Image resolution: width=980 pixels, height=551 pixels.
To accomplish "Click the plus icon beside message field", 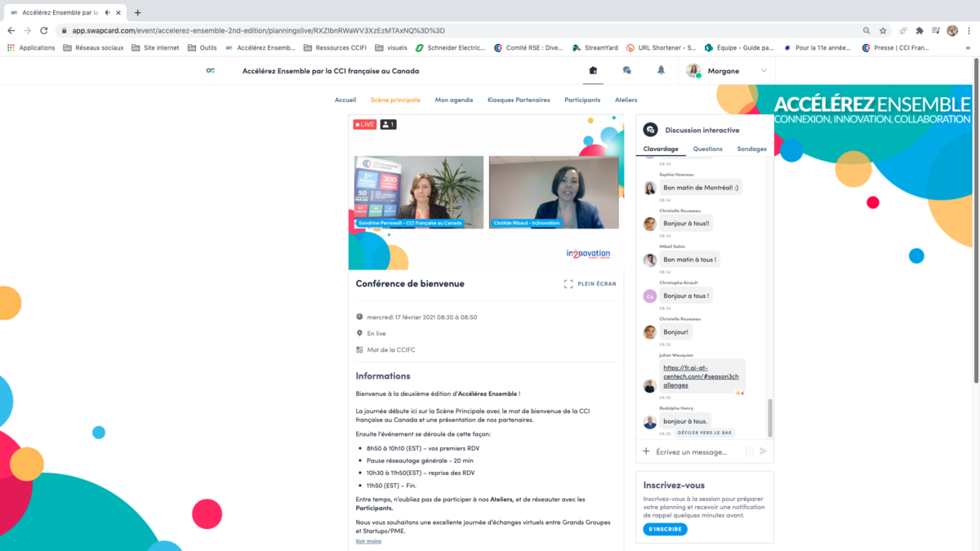I will pyautogui.click(x=646, y=451).
